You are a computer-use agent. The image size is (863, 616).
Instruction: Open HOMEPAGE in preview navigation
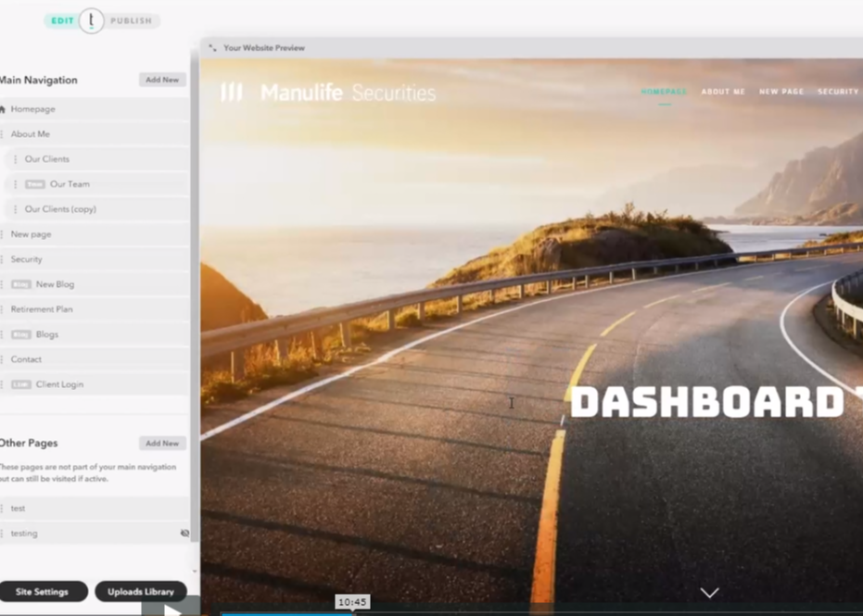(665, 92)
